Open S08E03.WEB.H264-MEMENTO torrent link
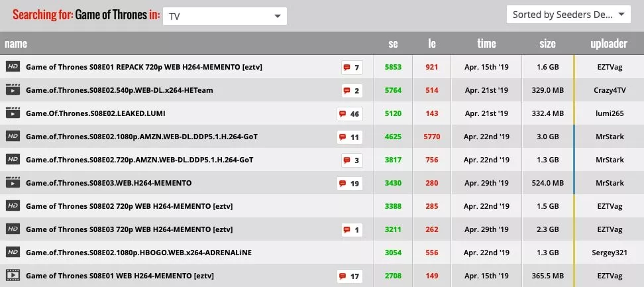 pyautogui.click(x=109, y=183)
